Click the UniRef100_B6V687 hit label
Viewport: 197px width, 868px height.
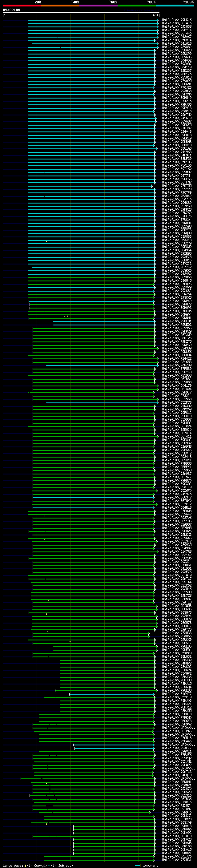[177, 121]
